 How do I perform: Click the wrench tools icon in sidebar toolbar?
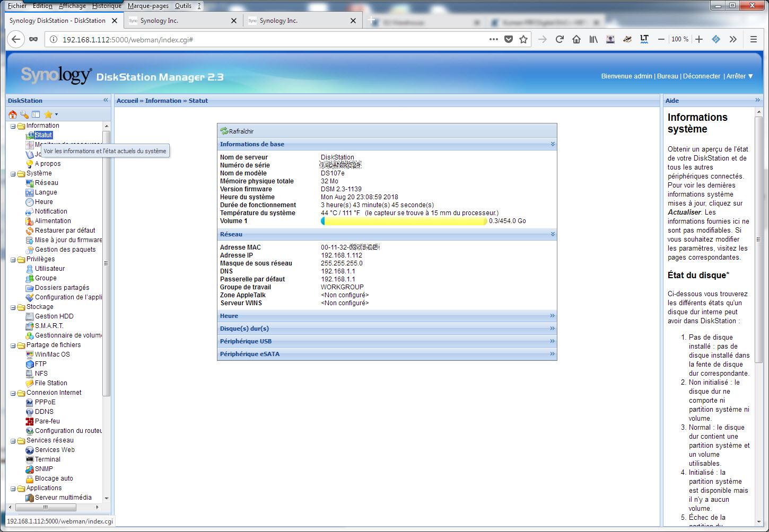[24, 114]
